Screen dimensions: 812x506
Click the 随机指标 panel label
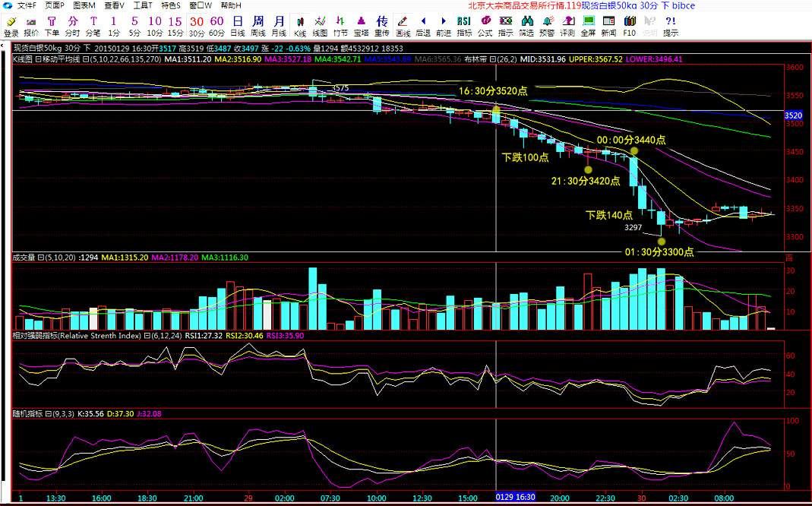pyautogui.click(x=27, y=414)
